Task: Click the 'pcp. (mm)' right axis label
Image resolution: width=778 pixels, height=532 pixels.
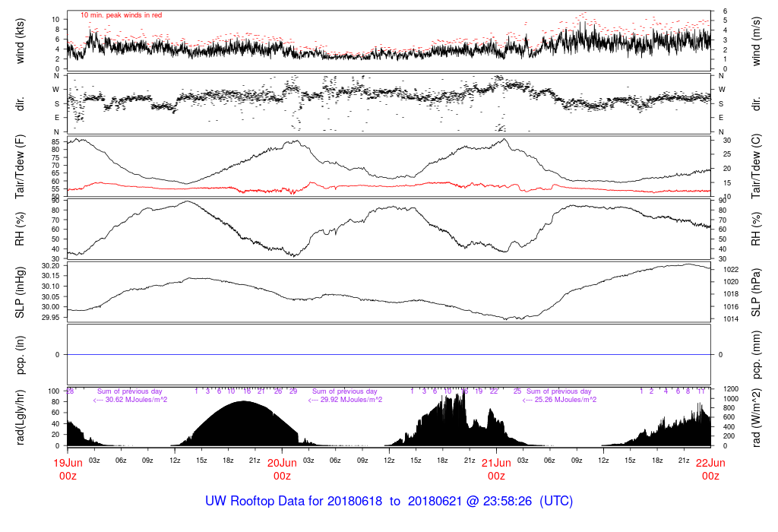Action: (x=757, y=354)
